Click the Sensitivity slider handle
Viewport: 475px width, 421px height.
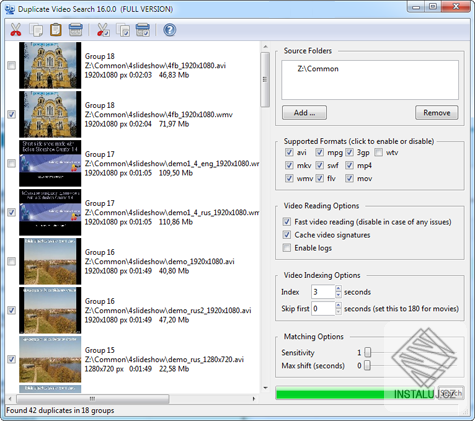367,352
